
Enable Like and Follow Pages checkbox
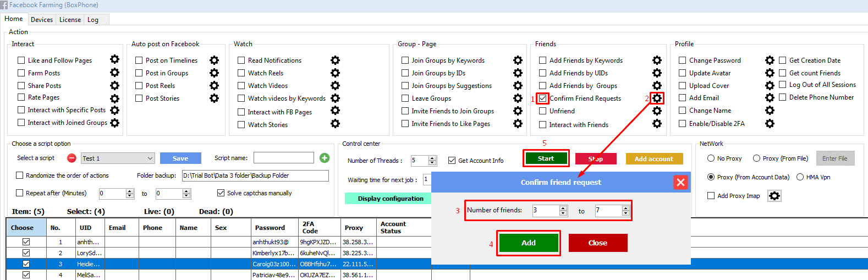click(x=21, y=60)
